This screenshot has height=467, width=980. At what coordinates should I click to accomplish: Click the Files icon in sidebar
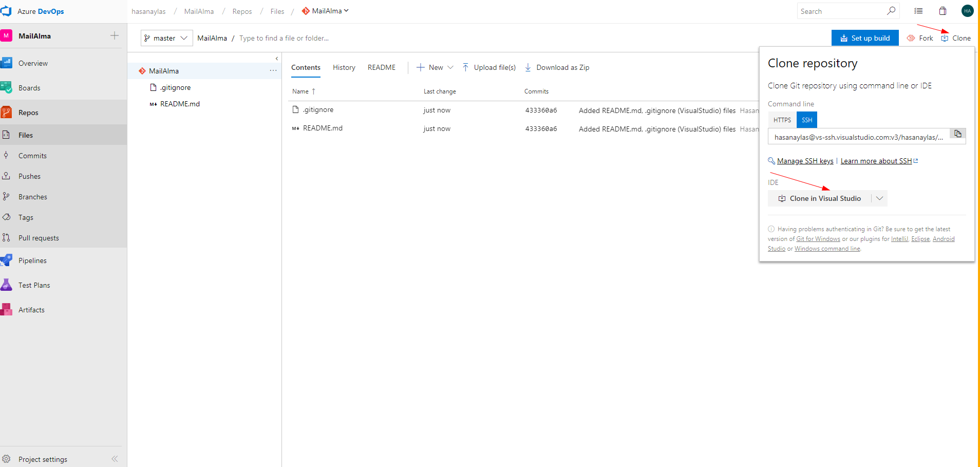(6, 135)
